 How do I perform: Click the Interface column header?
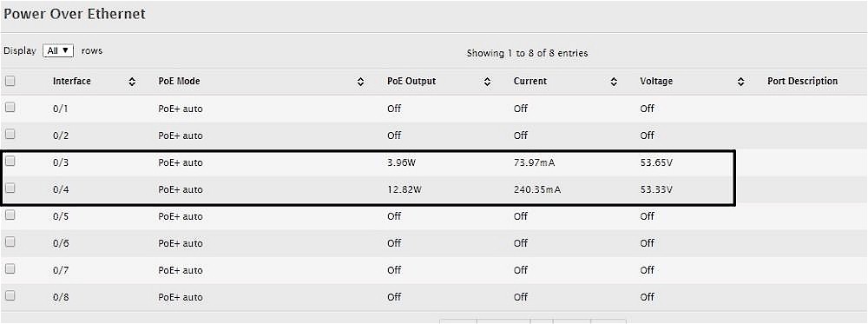[x=71, y=82]
